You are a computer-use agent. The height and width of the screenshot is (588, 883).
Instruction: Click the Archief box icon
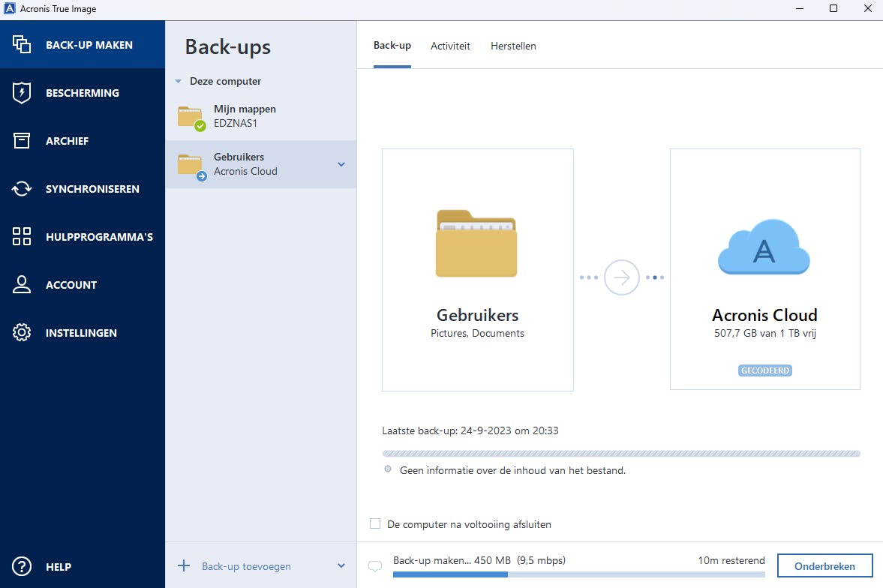[22, 141]
